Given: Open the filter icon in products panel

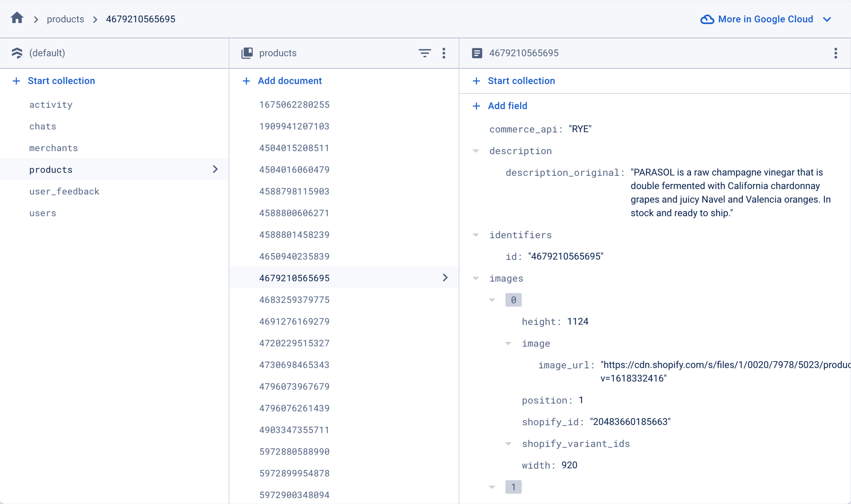Looking at the screenshot, I should [424, 53].
